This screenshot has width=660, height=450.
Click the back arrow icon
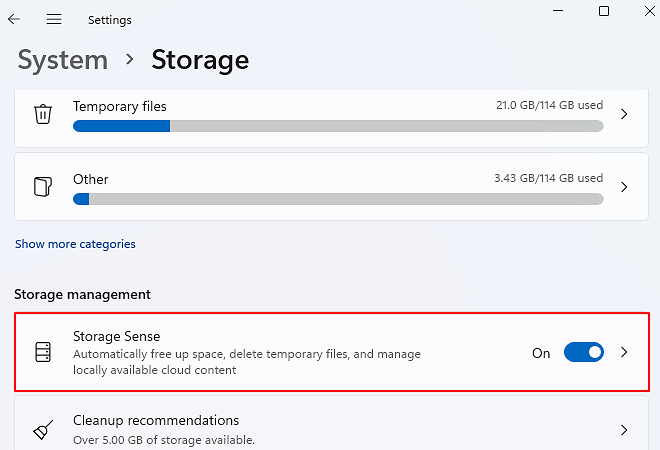tap(14, 19)
